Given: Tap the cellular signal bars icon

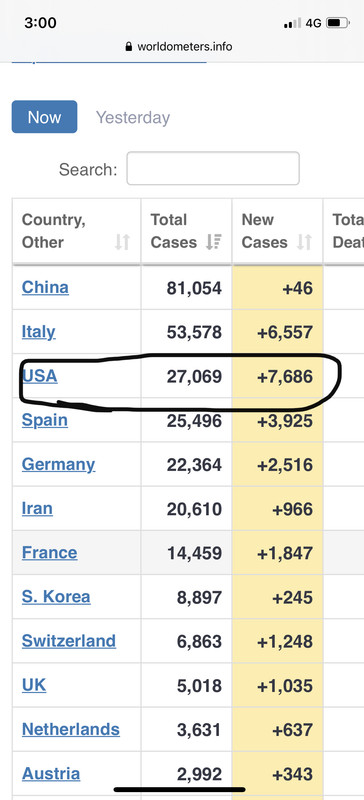Looking at the screenshot, I should pos(292,23).
